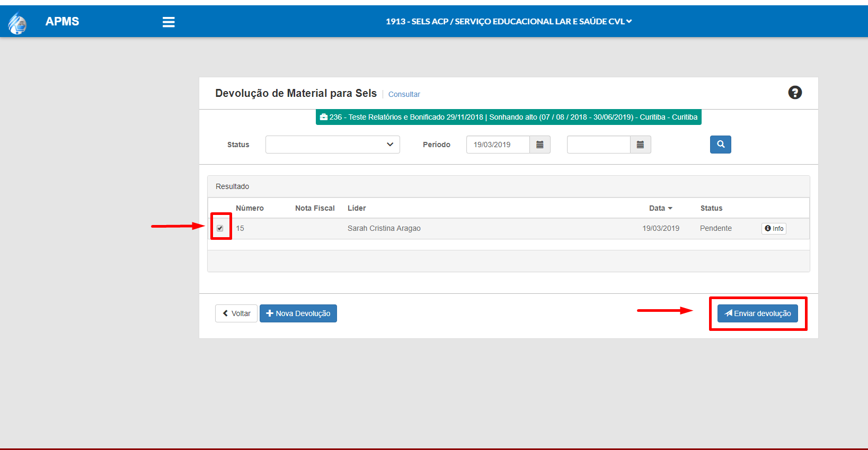The width and height of the screenshot is (868, 450).
Task: Click the Nota Fiscal column header
Action: tap(315, 208)
